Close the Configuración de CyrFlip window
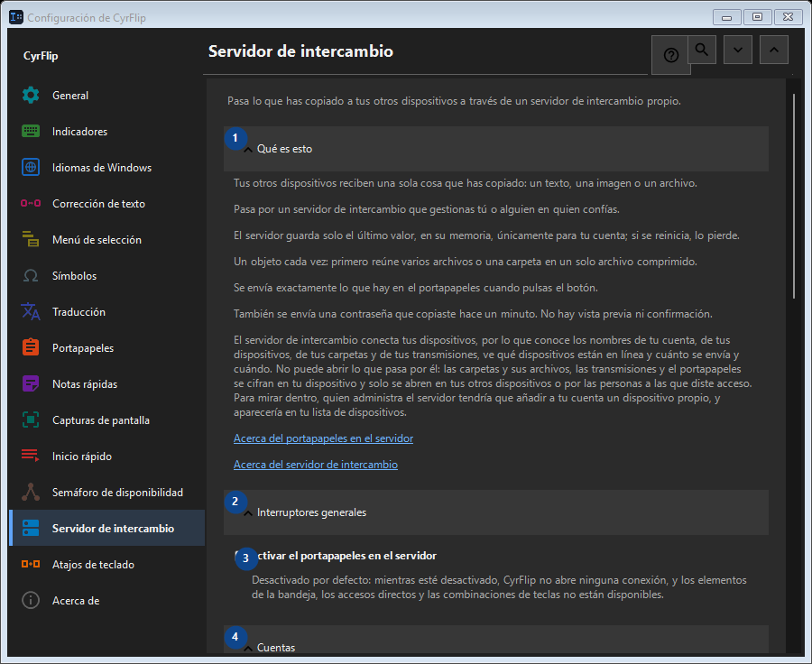The width and height of the screenshot is (812, 664). (x=789, y=17)
